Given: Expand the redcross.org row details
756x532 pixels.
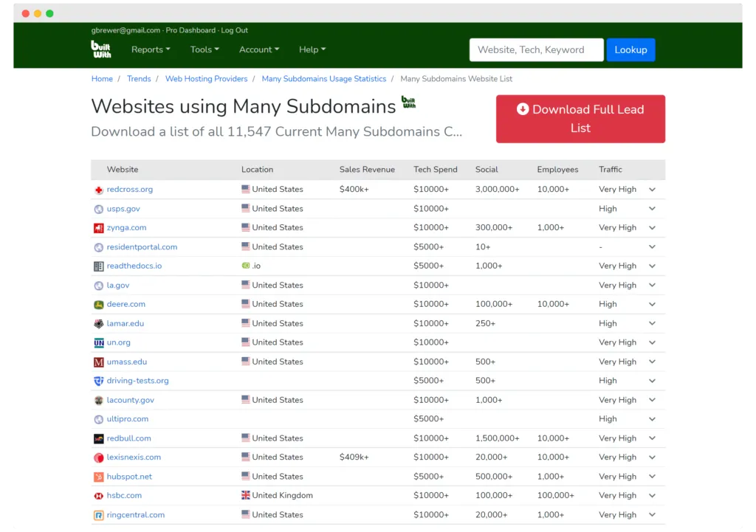Looking at the screenshot, I should pyautogui.click(x=652, y=190).
